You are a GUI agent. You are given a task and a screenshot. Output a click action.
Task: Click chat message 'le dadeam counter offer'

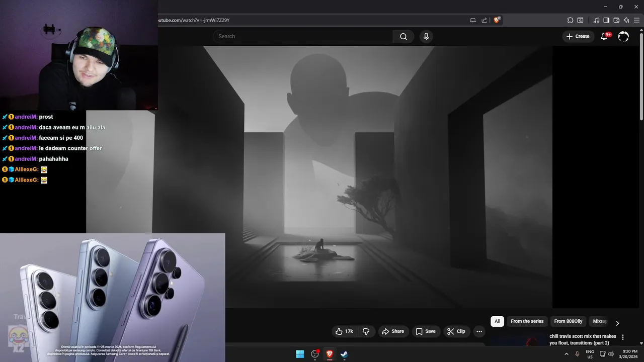tap(70, 148)
